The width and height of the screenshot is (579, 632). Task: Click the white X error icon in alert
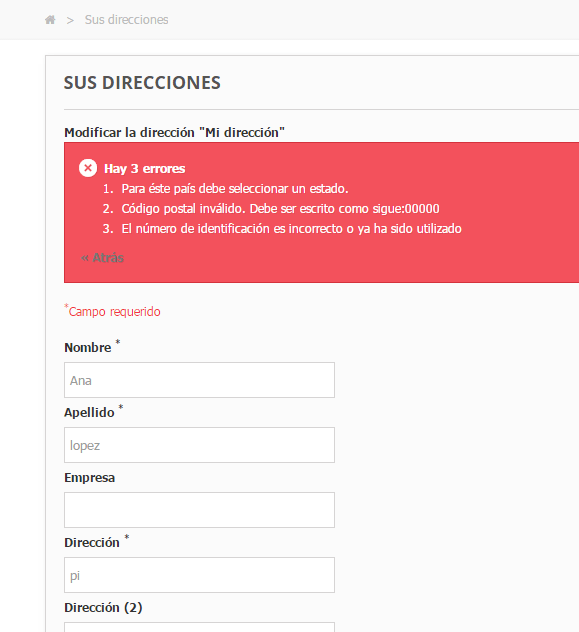88,168
